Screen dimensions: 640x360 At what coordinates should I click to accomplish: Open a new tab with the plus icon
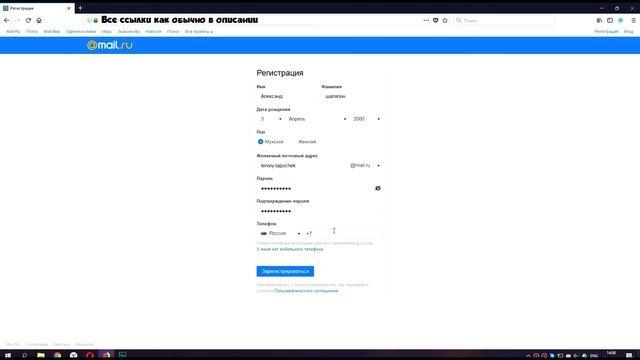coord(80,8)
